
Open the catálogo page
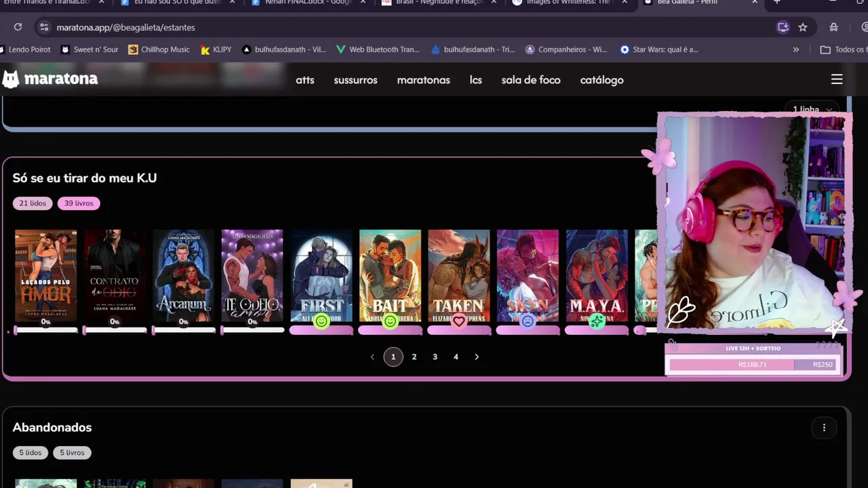tap(601, 80)
